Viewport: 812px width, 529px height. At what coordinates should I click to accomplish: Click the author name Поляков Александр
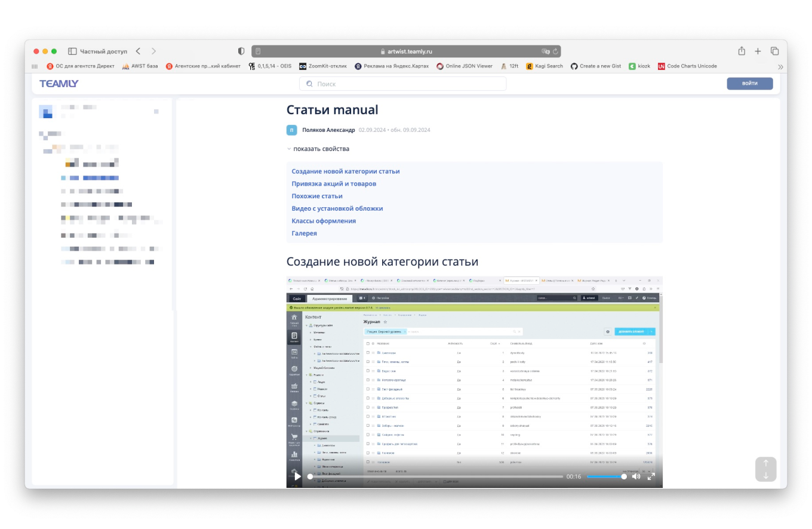pyautogui.click(x=328, y=130)
